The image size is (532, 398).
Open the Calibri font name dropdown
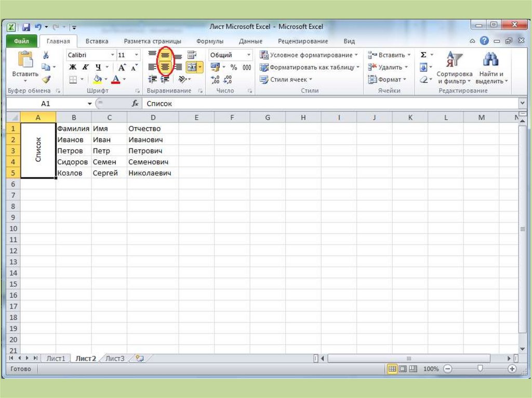click(112, 55)
